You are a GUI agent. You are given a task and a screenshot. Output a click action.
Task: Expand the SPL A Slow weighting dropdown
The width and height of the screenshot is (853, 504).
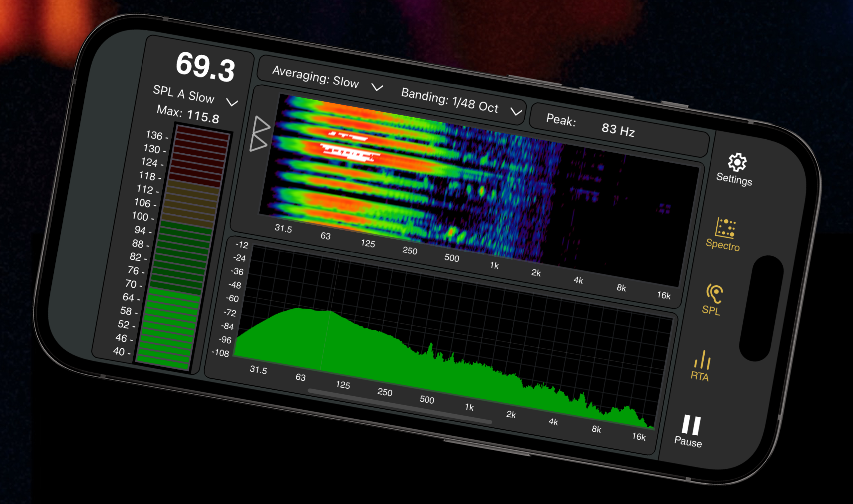coord(232,102)
